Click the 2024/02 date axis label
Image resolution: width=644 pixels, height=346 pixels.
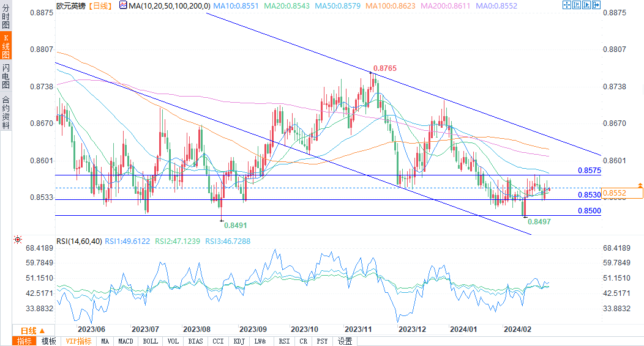click(x=517, y=329)
